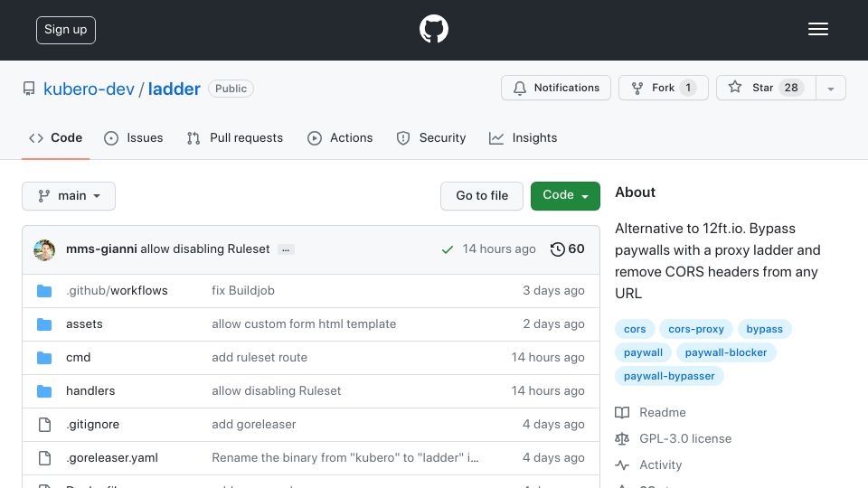Select the cors-proxy topic tag

click(x=696, y=329)
